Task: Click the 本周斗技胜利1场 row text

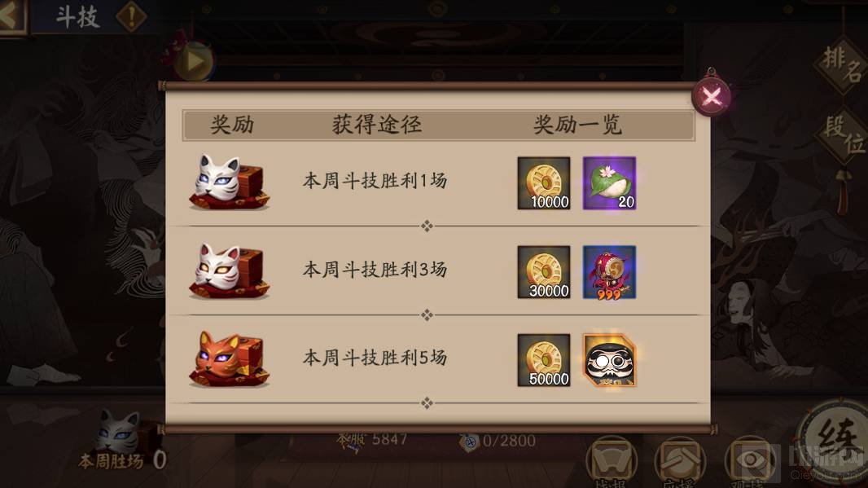Action: 375,181
